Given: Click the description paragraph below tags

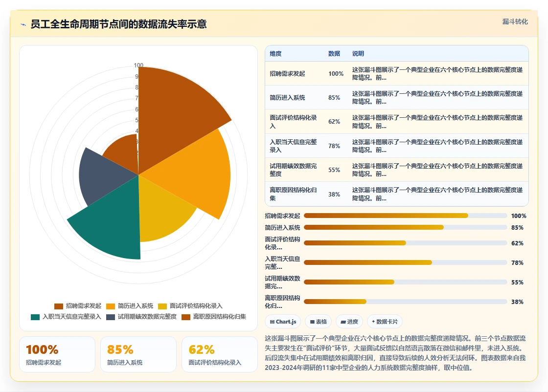Looking at the screenshot, I should pyautogui.click(x=396, y=353).
